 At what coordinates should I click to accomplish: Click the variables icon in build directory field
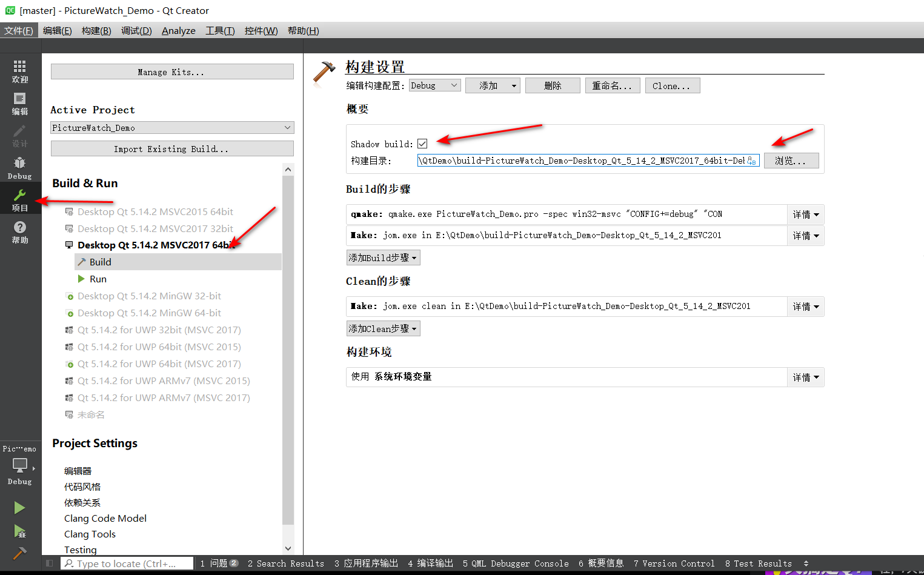tap(751, 161)
